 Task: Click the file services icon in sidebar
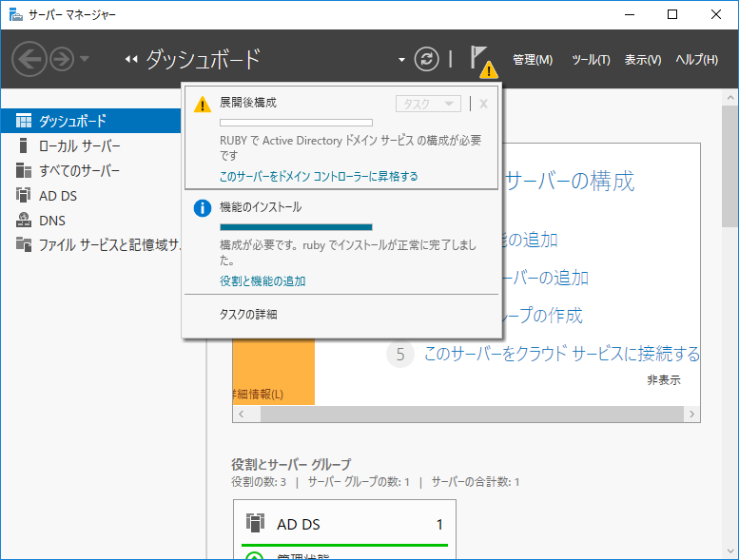(24, 244)
